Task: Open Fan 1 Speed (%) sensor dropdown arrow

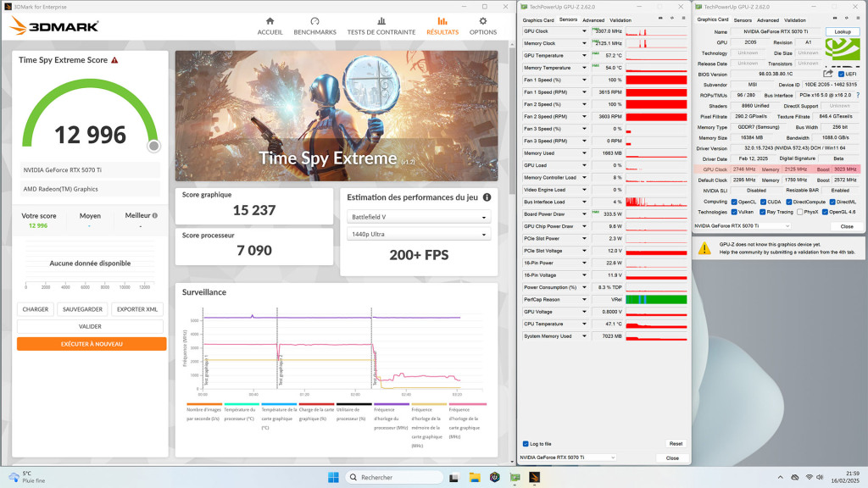Action: 584,80
